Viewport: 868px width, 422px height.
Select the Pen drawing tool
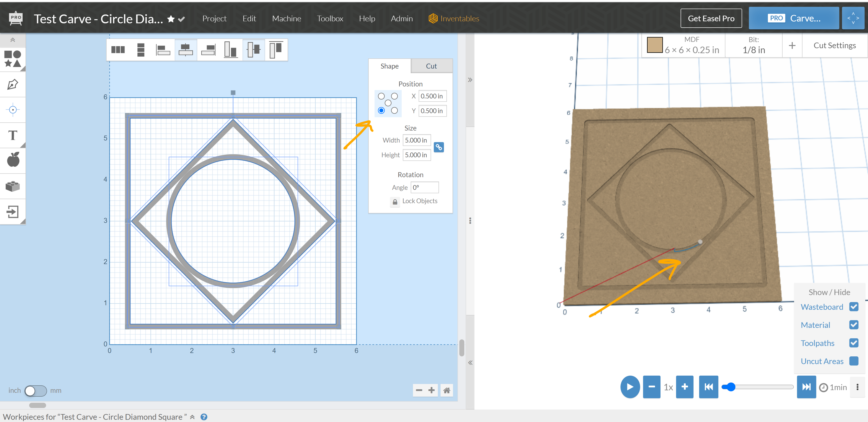[x=13, y=84]
